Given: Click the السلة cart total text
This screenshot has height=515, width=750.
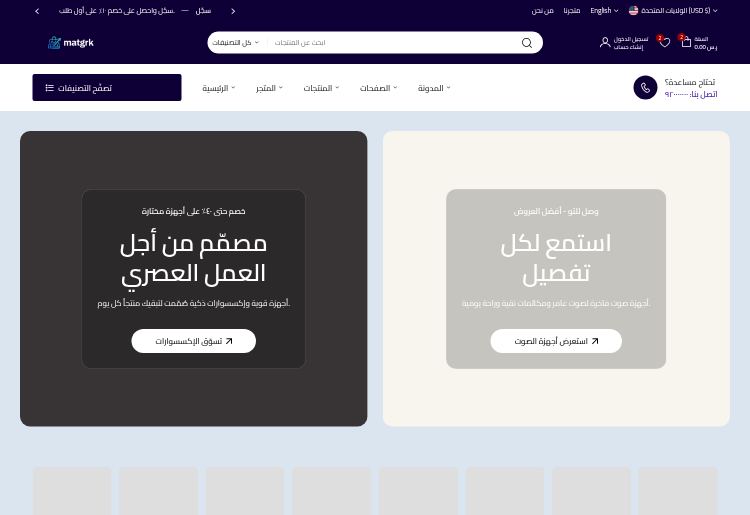Looking at the screenshot, I should click(706, 43).
